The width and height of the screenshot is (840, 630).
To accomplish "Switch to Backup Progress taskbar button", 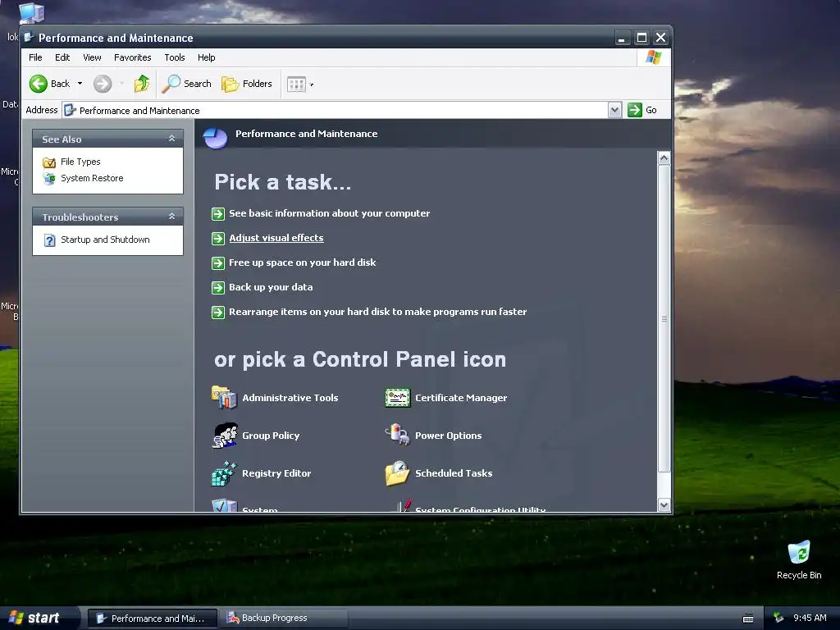I will pyautogui.click(x=284, y=619).
